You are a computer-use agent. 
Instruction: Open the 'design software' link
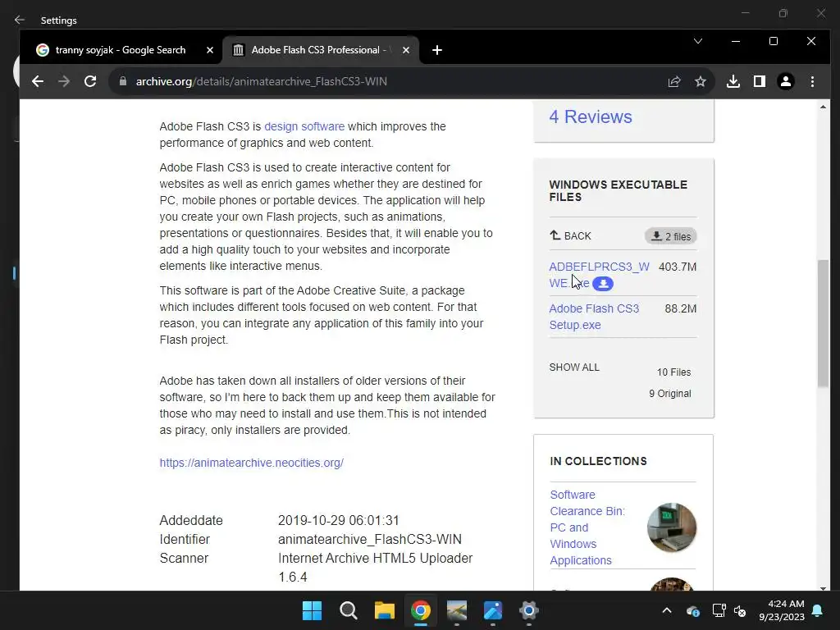tap(304, 126)
